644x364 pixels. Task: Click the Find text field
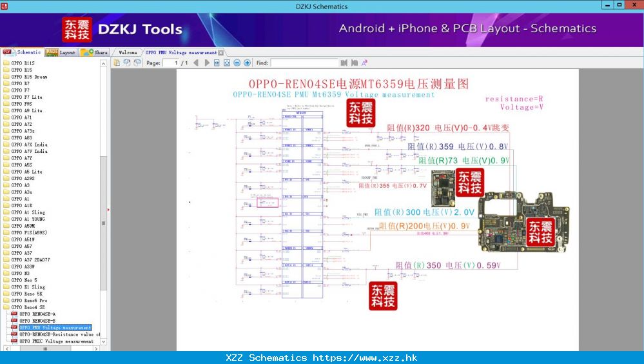click(304, 63)
